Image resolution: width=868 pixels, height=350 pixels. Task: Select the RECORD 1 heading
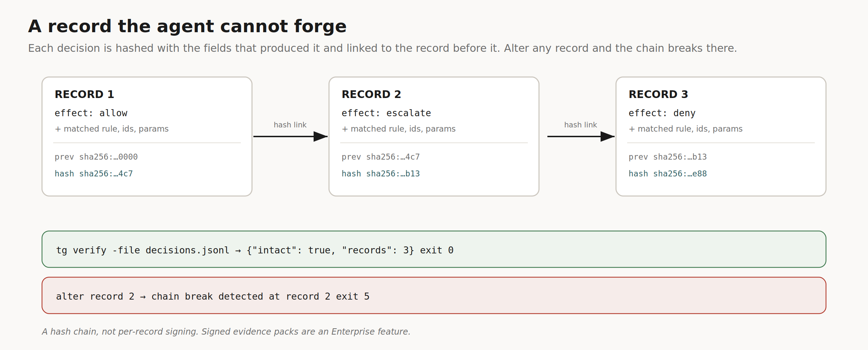pos(84,94)
